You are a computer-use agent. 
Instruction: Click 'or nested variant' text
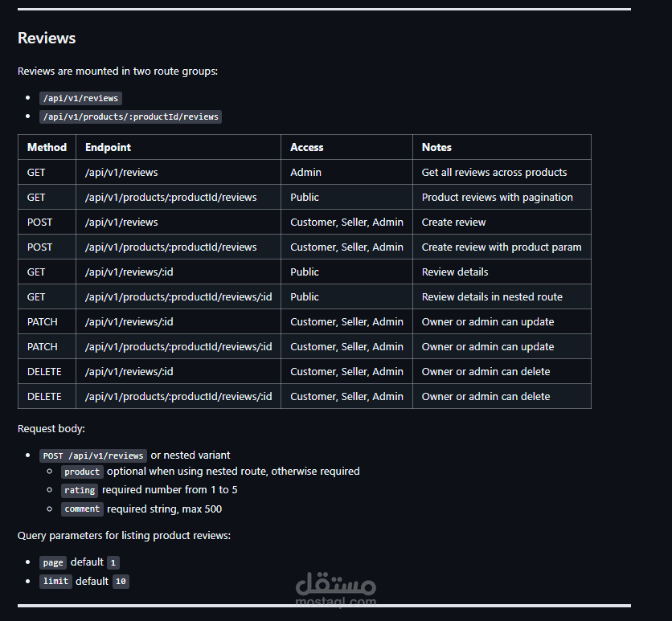pyautogui.click(x=191, y=455)
